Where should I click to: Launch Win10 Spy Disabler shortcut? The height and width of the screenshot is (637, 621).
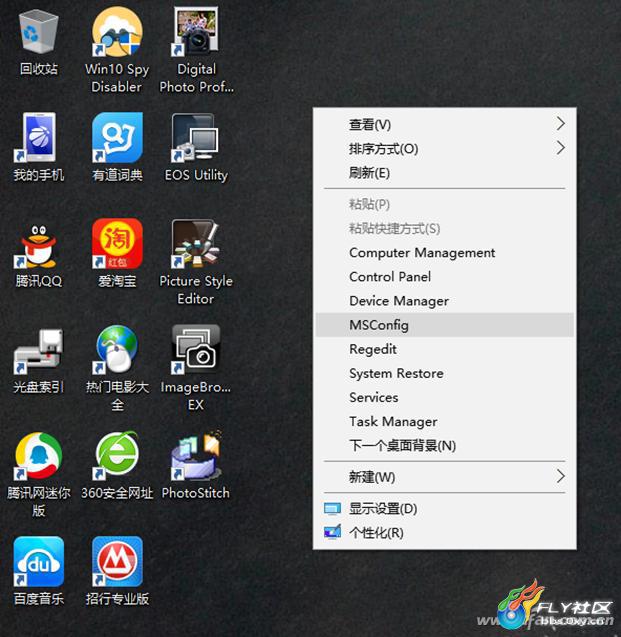click(117, 31)
